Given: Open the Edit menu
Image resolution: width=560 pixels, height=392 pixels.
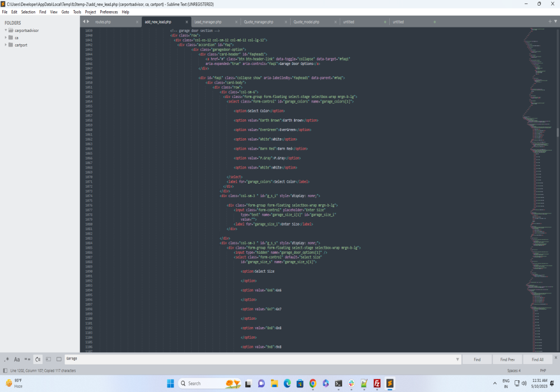Looking at the screenshot, I should (15, 12).
